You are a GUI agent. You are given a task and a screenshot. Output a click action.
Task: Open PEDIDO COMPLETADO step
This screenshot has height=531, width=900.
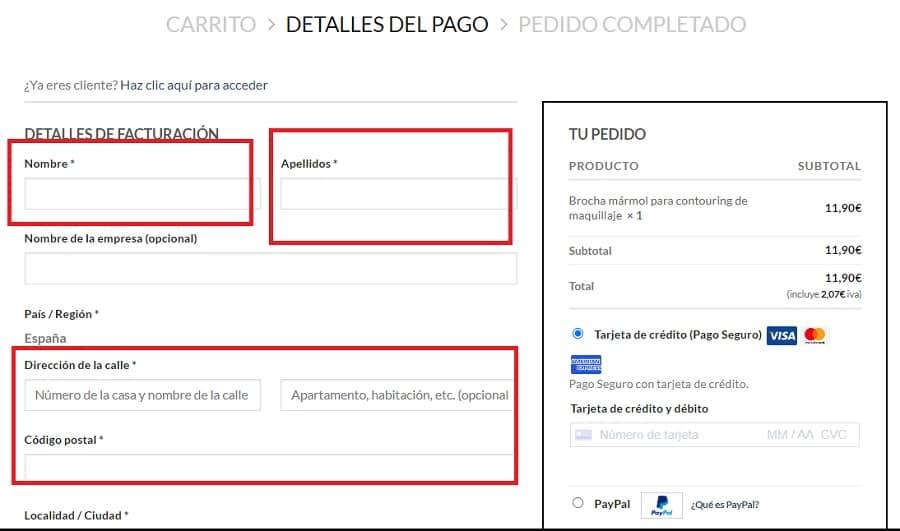(632, 24)
